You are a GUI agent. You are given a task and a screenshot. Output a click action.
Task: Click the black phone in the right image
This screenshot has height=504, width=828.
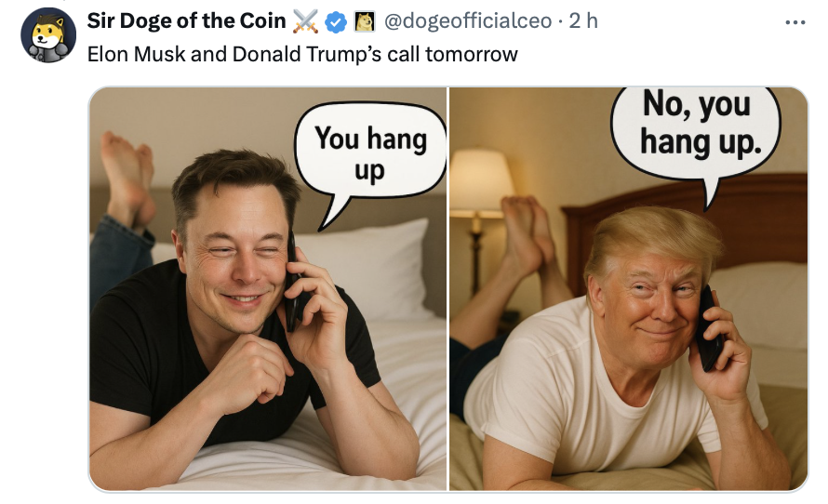click(709, 327)
